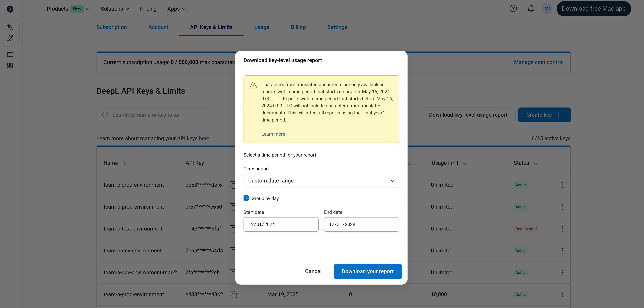
Task: Click the DeepL logo icon
Action: (10, 9)
